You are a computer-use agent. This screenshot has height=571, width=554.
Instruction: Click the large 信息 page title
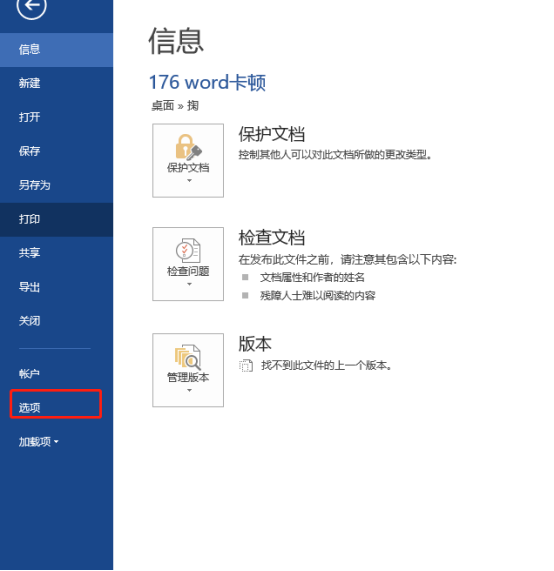coord(176,41)
